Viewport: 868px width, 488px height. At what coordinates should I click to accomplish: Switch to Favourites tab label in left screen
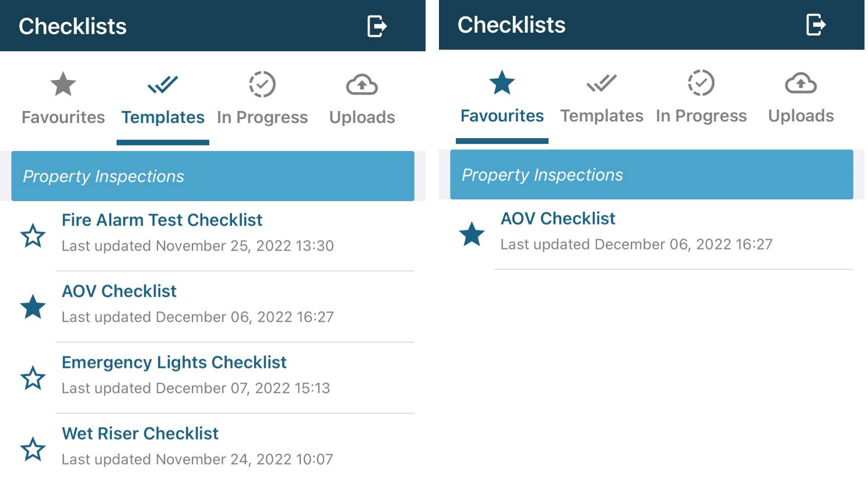pyautogui.click(x=63, y=117)
